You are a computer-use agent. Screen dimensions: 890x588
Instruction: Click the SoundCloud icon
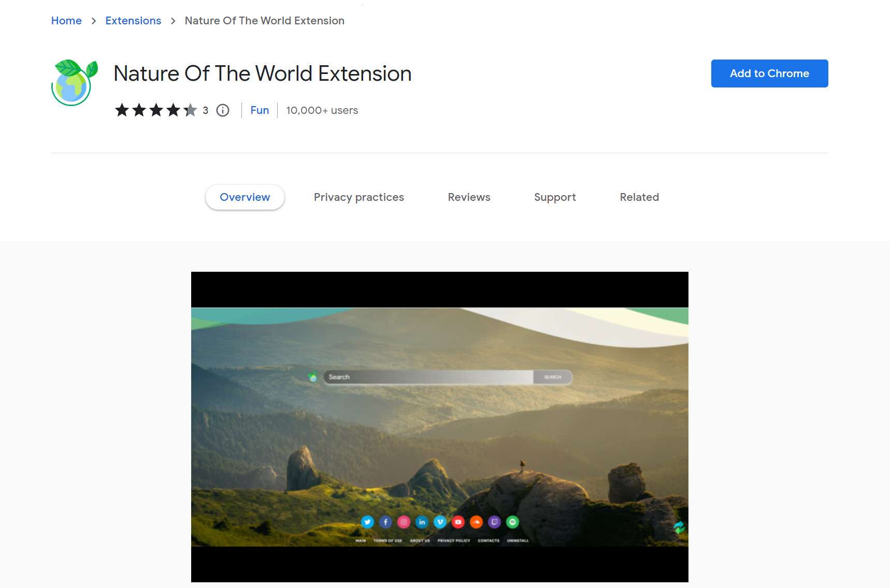coord(476,522)
